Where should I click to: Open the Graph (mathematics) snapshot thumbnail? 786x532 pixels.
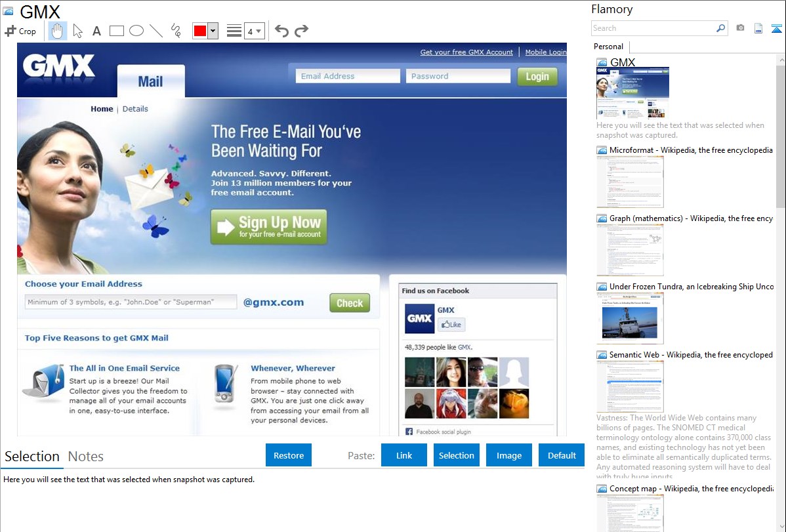630,250
